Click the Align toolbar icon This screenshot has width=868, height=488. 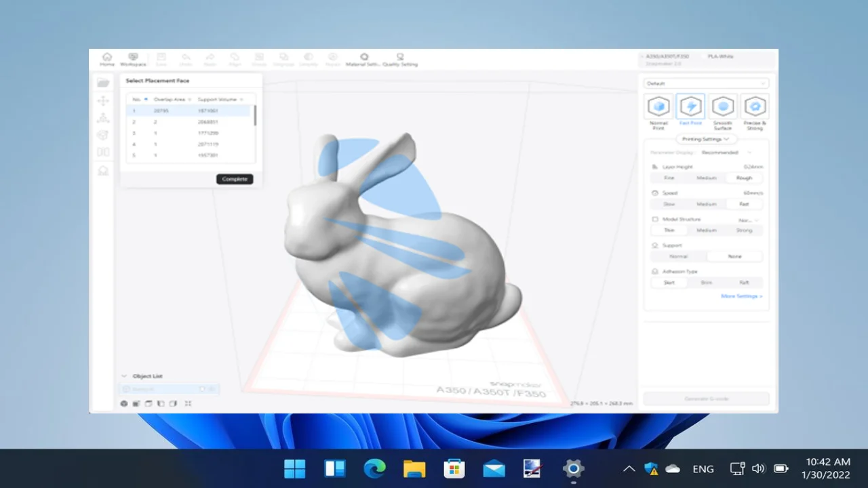click(235, 60)
